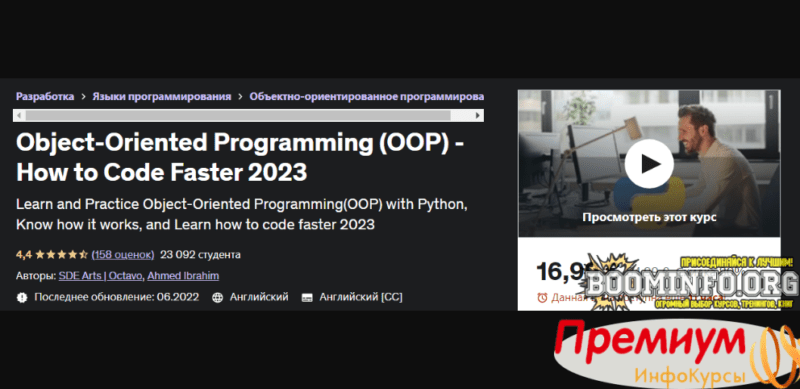This screenshot has height=389, width=800.
Task: Click the horizontal scrollbar thumb
Action: (238, 116)
